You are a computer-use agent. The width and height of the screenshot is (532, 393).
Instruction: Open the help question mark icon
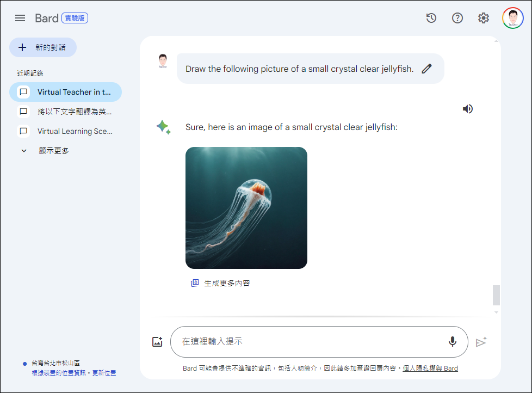457,18
